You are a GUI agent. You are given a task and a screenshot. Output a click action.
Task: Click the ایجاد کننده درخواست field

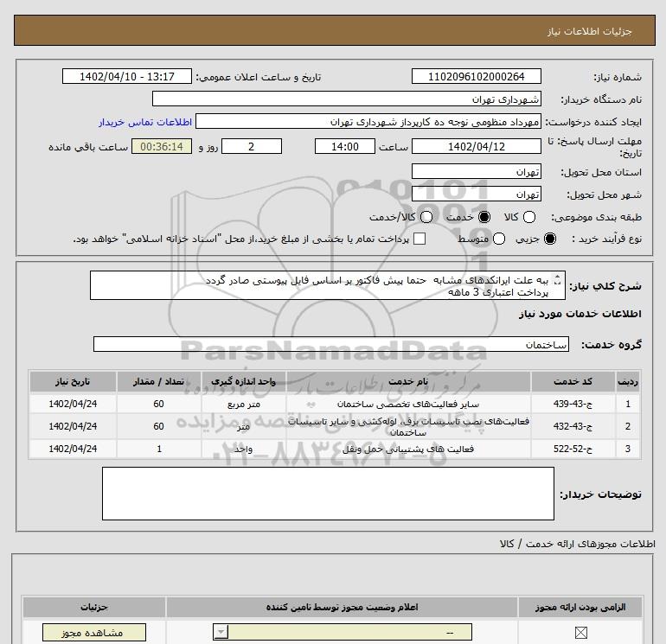[x=368, y=121]
